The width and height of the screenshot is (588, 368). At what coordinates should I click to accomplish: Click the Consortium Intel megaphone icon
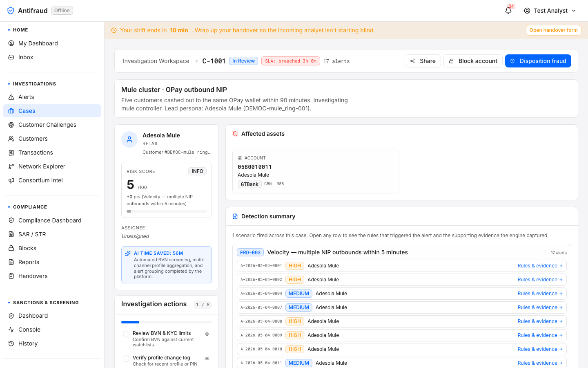(11, 180)
